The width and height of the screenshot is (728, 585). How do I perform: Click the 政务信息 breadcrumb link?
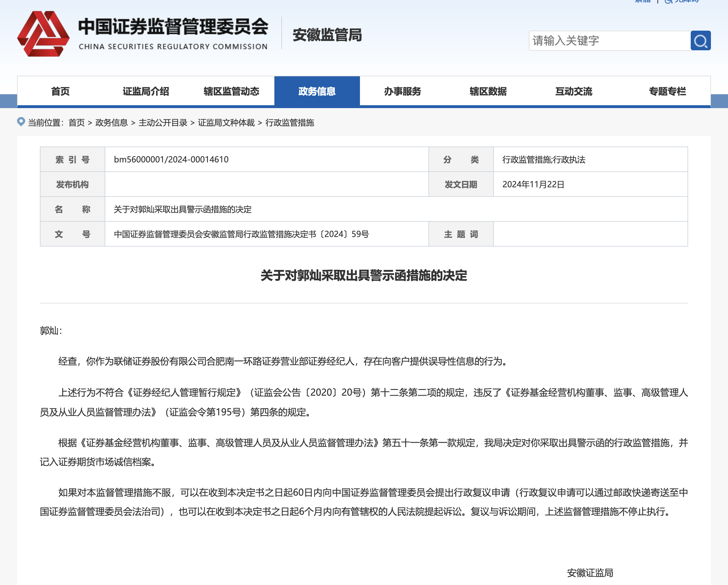click(x=111, y=123)
